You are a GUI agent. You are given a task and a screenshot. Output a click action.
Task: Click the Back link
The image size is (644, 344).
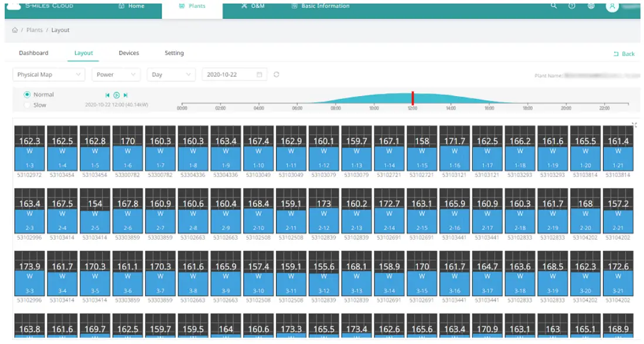click(624, 54)
